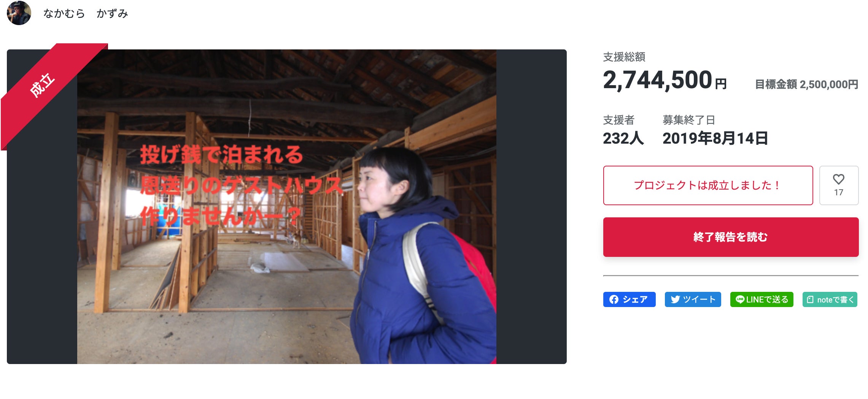Send via the LINEで送る button
Image resolution: width=868 pixels, height=399 pixels.
click(761, 299)
